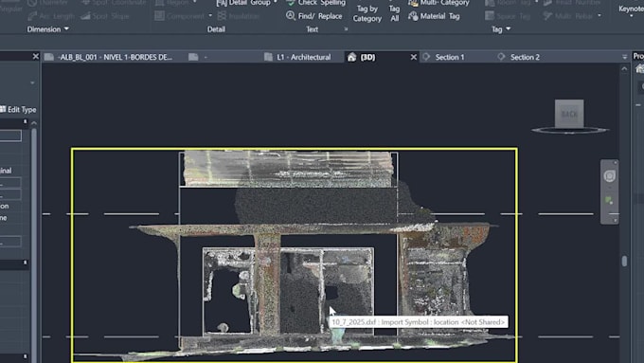This screenshot has height=363, width=644.
Task: Click the ViewCube compass ring
Action: (x=570, y=130)
